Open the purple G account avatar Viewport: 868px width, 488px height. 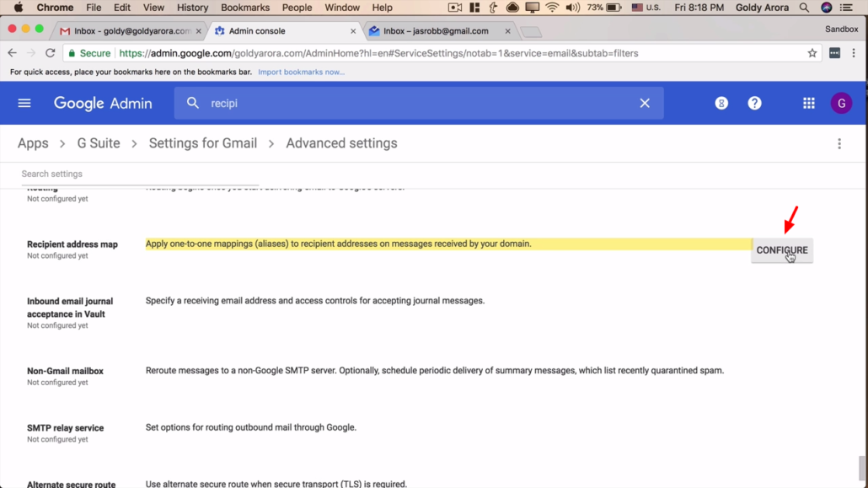point(841,103)
